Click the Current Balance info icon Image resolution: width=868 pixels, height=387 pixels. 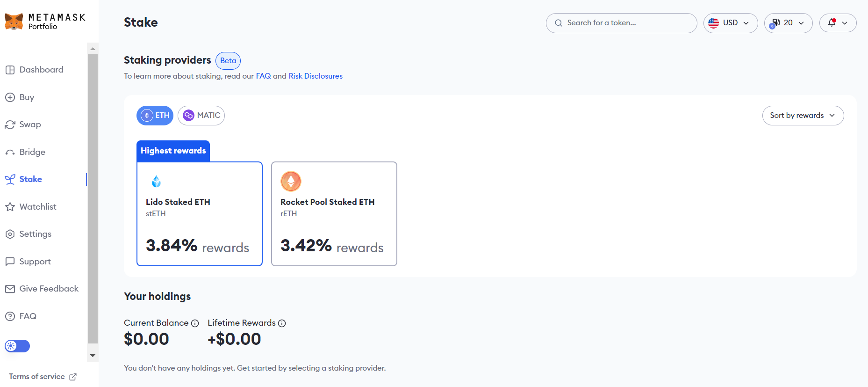[195, 323]
